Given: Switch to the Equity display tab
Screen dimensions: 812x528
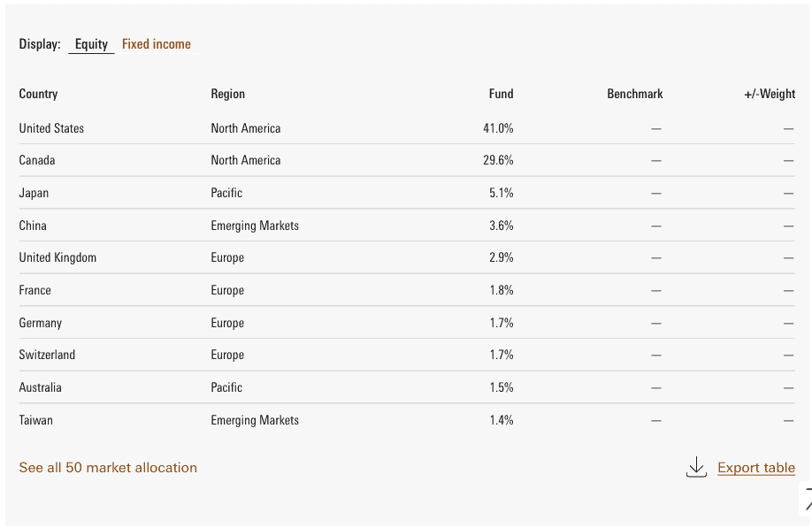Looking at the screenshot, I should coord(91,44).
